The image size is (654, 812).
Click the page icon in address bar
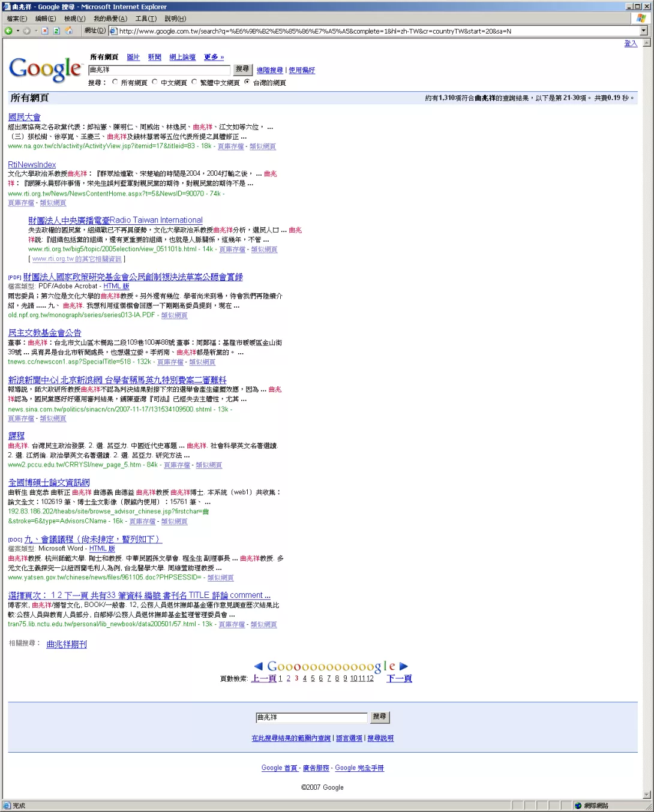pos(113,31)
